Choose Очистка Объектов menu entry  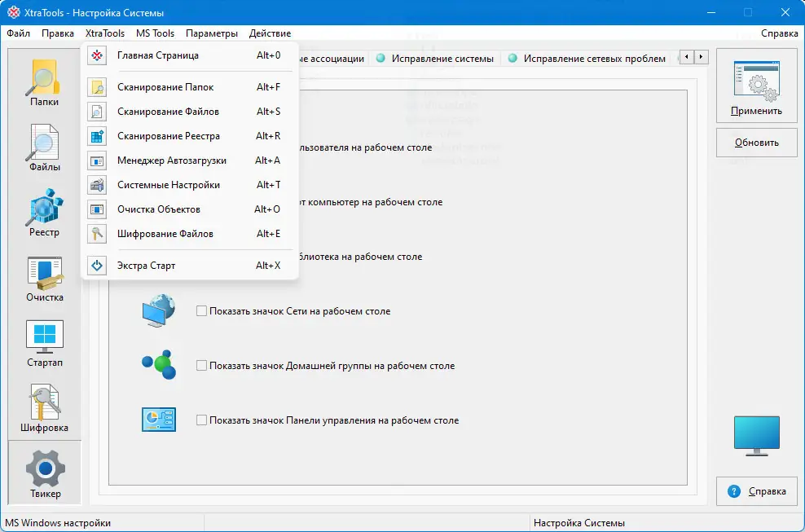[x=190, y=209]
